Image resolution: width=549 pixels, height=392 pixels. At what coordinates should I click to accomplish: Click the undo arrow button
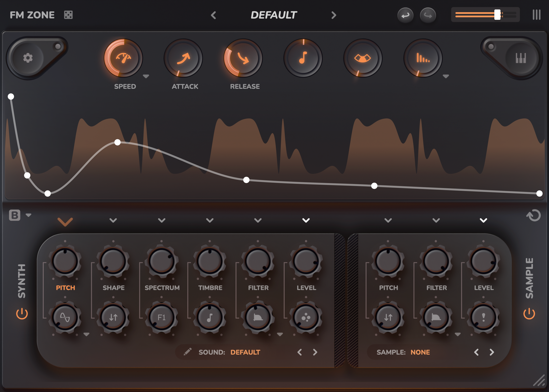405,15
